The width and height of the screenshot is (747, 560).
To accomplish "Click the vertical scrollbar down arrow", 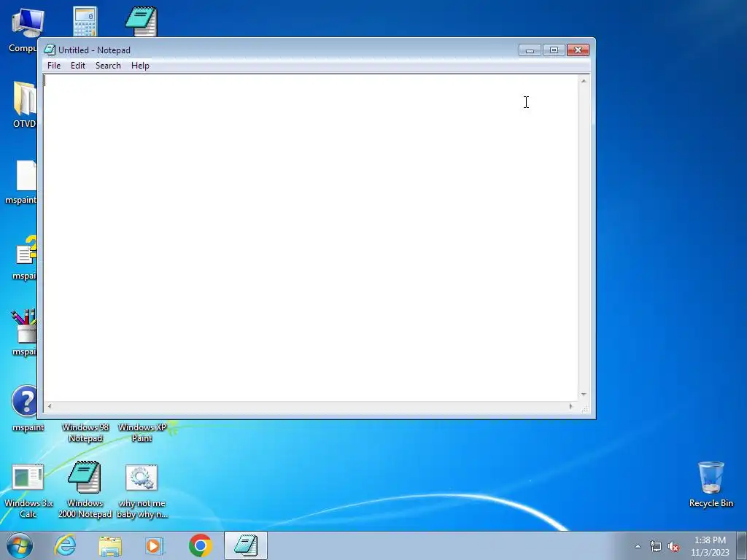I will (x=584, y=394).
